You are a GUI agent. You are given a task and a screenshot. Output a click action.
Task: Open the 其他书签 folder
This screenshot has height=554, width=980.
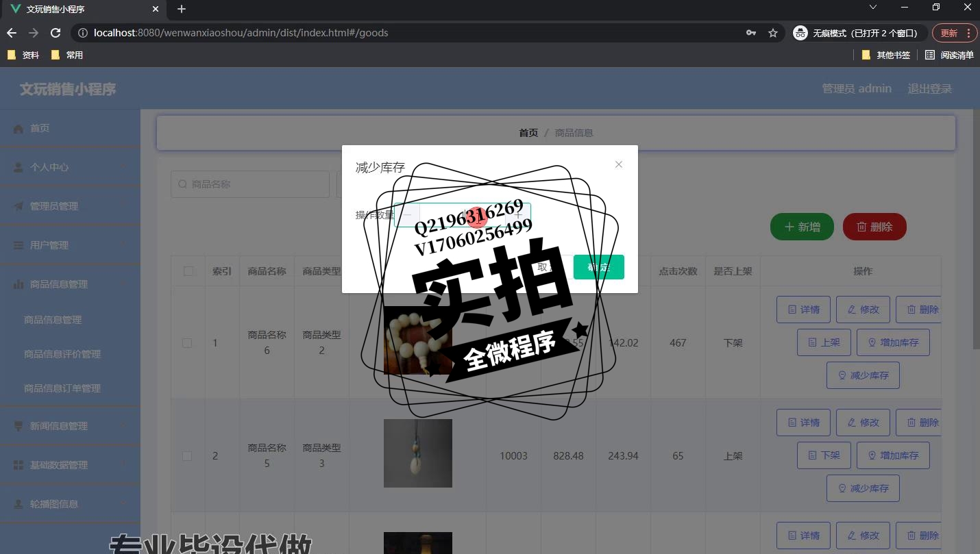[x=886, y=55]
